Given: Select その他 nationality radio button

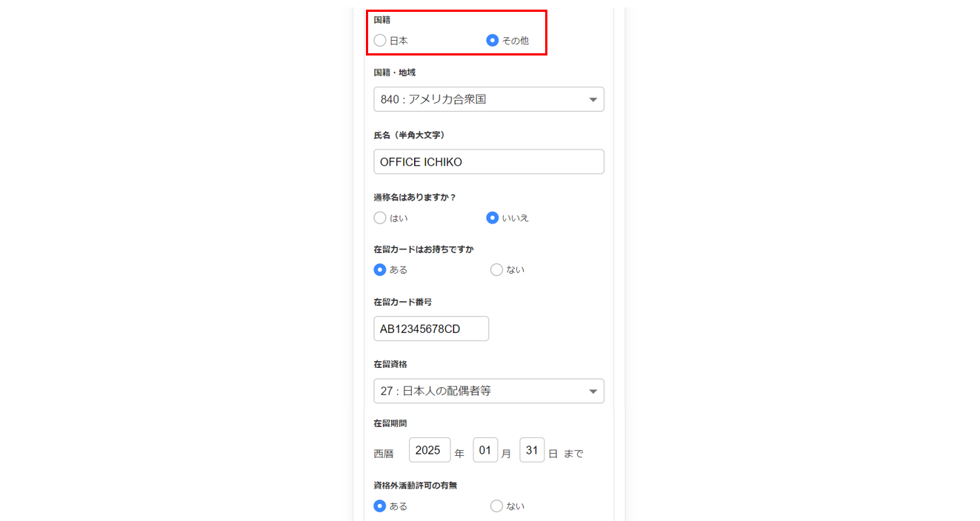Looking at the screenshot, I should tap(493, 41).
